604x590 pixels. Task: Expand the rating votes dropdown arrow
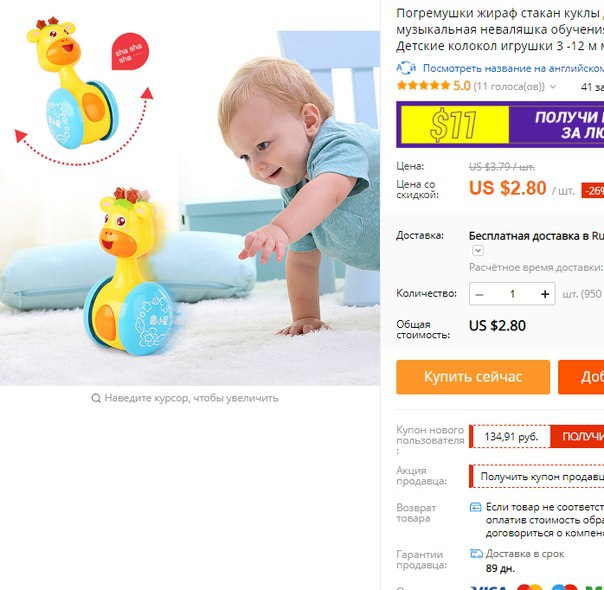(553, 87)
